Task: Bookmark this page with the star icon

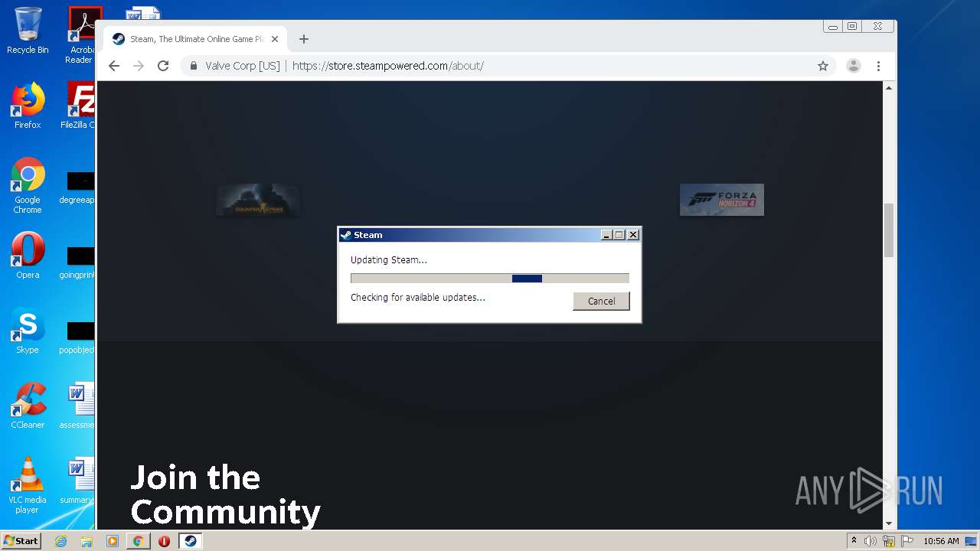Action: 823,66
